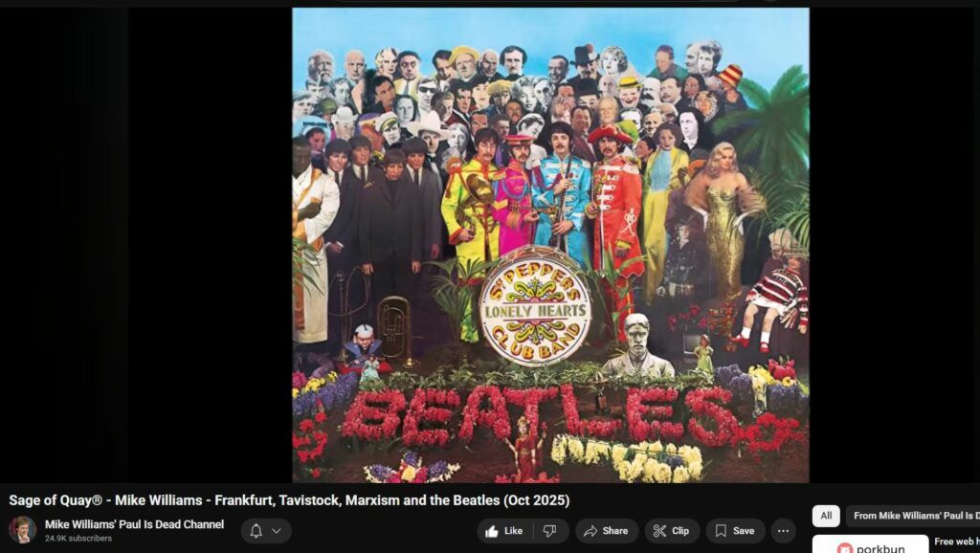Image resolution: width=980 pixels, height=553 pixels.
Task: Select the From Mike Williams' channel chip
Action: pos(914,516)
